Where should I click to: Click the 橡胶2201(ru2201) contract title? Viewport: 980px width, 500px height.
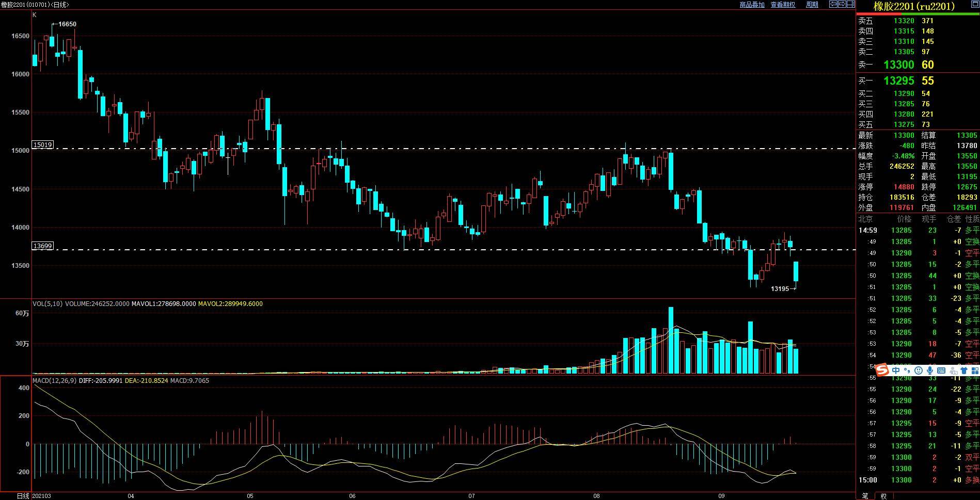point(913,6)
